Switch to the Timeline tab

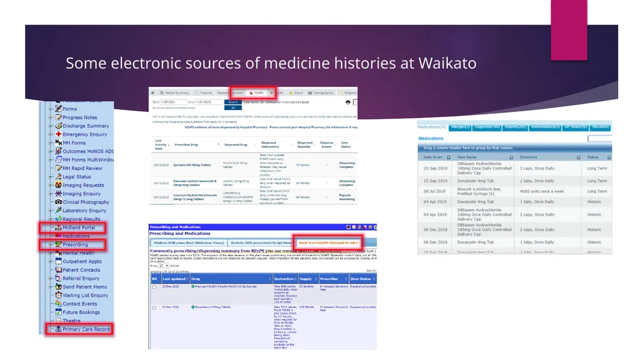click(x=203, y=93)
